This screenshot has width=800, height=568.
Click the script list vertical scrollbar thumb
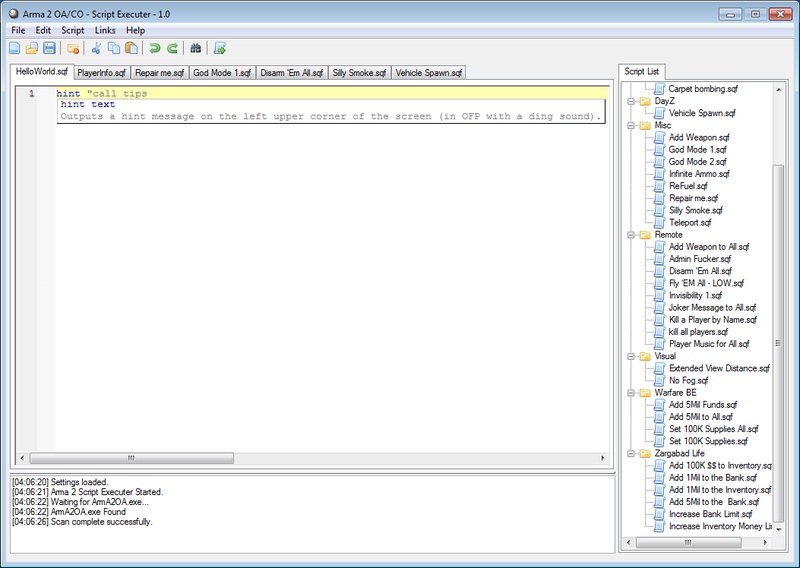(x=778, y=343)
